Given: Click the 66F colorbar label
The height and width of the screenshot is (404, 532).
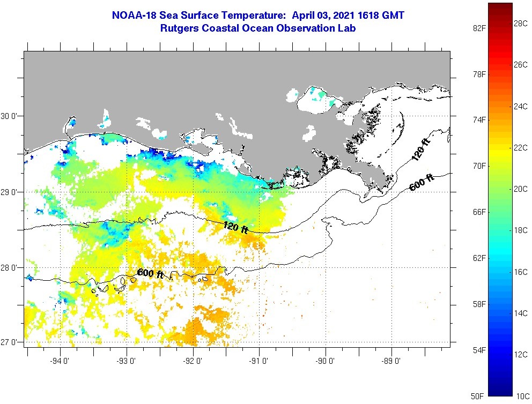Looking at the screenshot, I should click(x=479, y=212).
